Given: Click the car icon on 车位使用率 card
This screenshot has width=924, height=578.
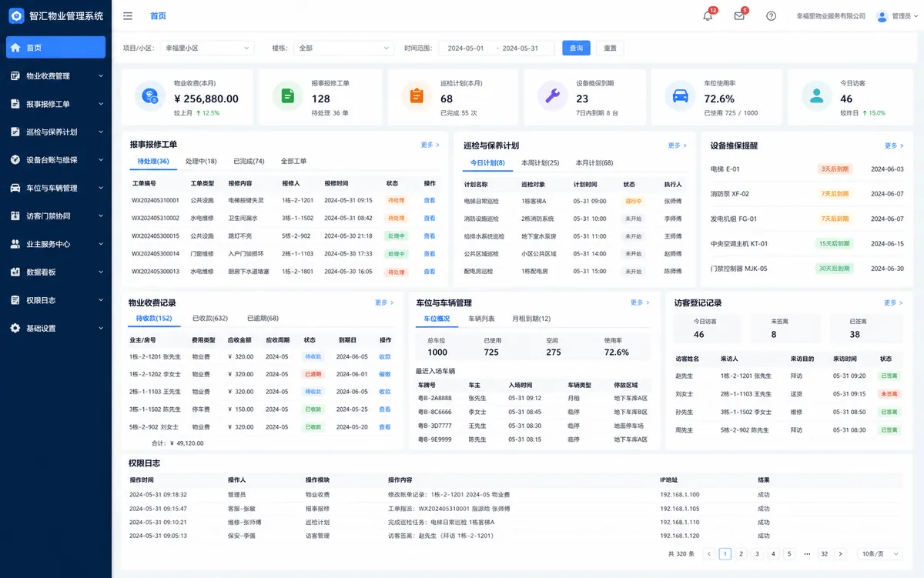Looking at the screenshot, I should (x=680, y=95).
